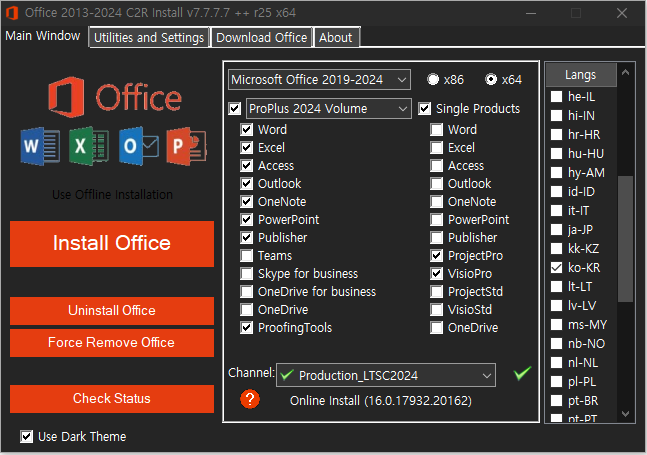647x455 pixels.
Task: Check Publisher under Single Products
Action: pyautogui.click(x=437, y=238)
